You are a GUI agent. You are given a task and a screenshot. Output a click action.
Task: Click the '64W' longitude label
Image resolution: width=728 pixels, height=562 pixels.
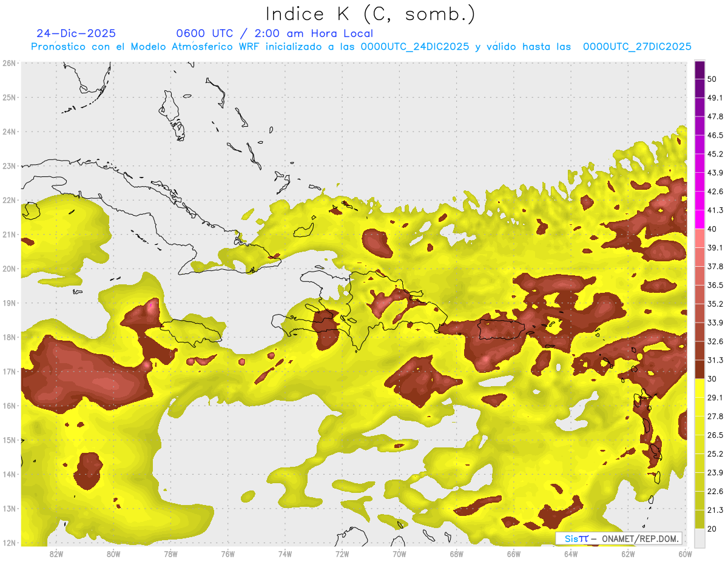coord(571,554)
